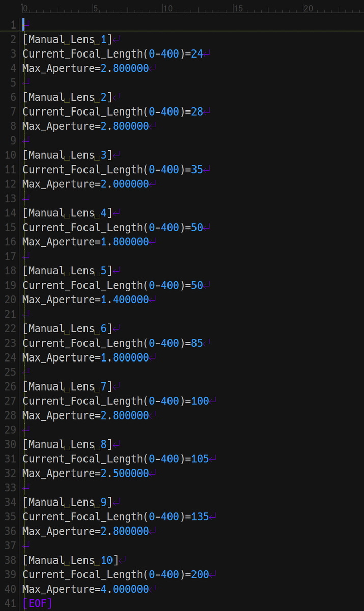Click the [Manual_Lens_6] section header
Image resolution: width=364 pixels, height=611 pixels.
67,328
